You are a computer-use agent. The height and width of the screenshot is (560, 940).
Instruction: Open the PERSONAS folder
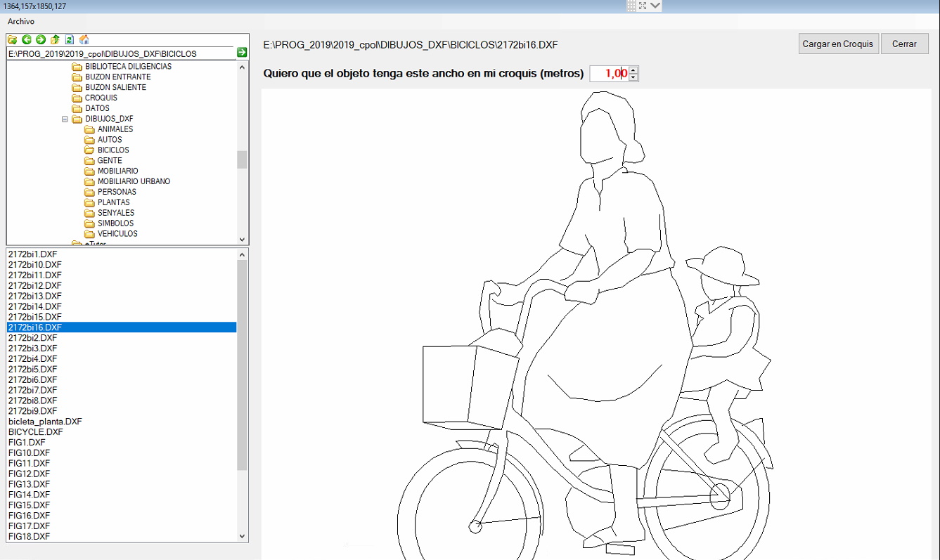click(117, 192)
